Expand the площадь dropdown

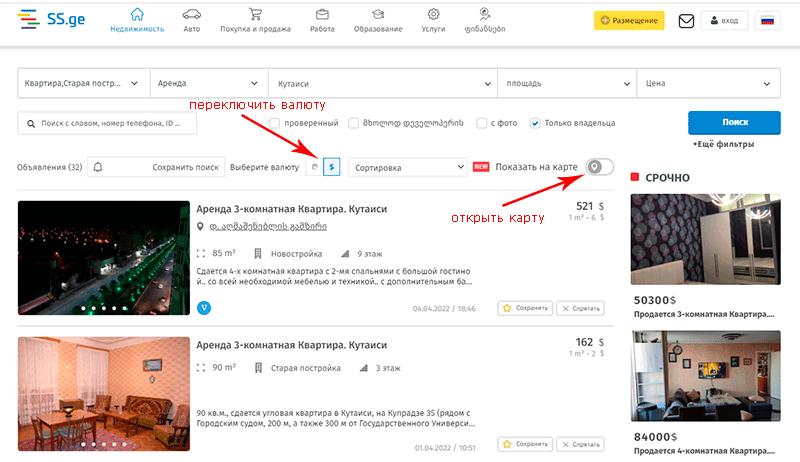pos(567,83)
